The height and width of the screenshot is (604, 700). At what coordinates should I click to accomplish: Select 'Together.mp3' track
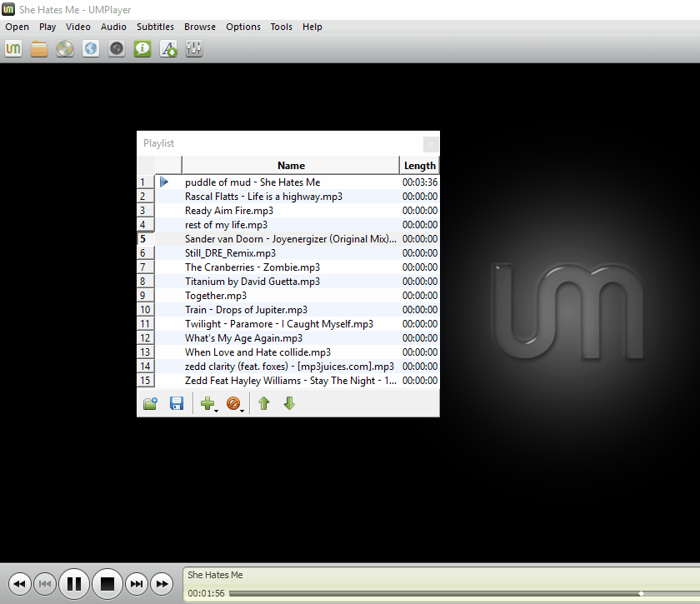[216, 296]
